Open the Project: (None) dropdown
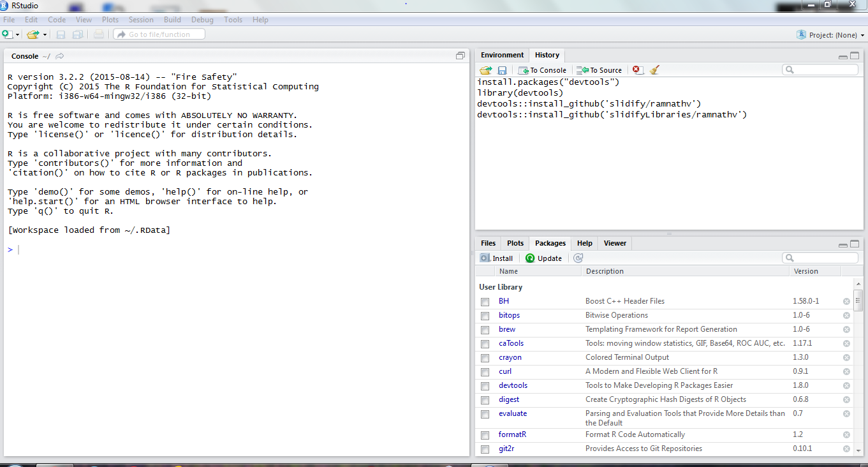 (x=831, y=35)
